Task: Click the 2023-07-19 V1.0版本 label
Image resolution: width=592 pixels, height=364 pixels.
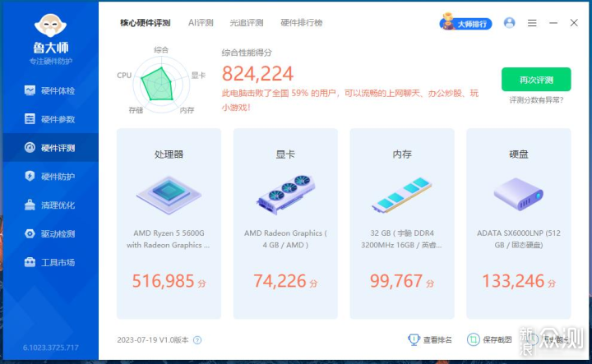Action: (153, 340)
